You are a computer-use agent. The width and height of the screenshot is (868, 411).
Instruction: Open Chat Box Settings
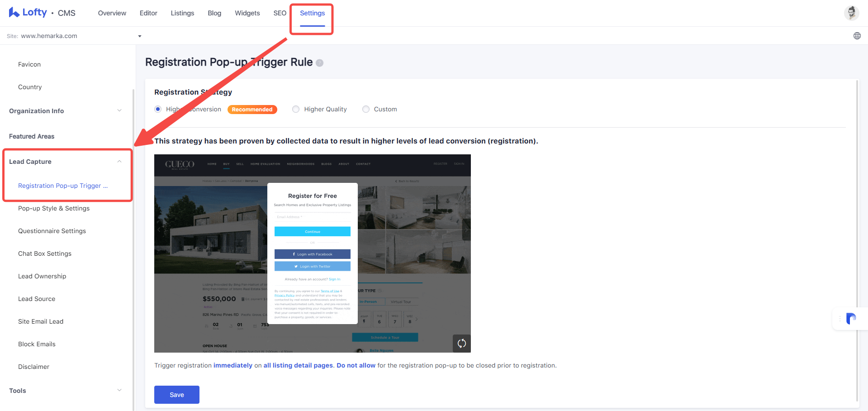pos(45,253)
